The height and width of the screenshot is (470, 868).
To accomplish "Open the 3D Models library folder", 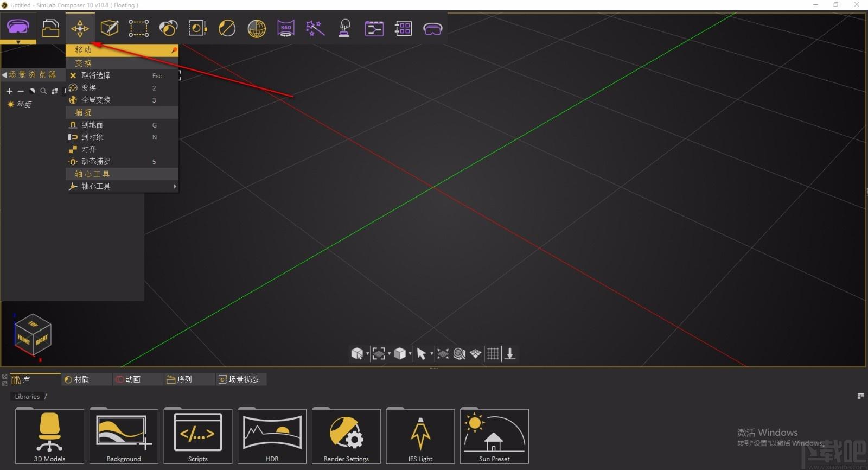I will [49, 436].
